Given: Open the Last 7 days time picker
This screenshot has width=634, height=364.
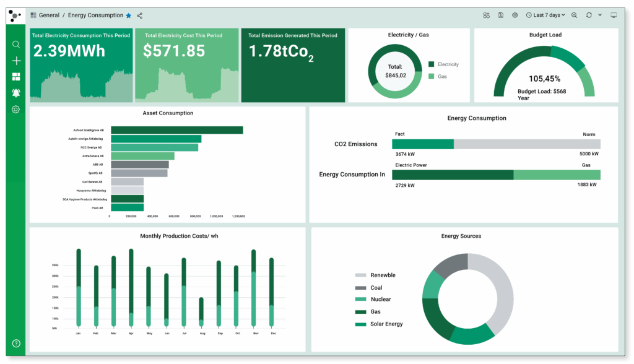Looking at the screenshot, I should (545, 15).
